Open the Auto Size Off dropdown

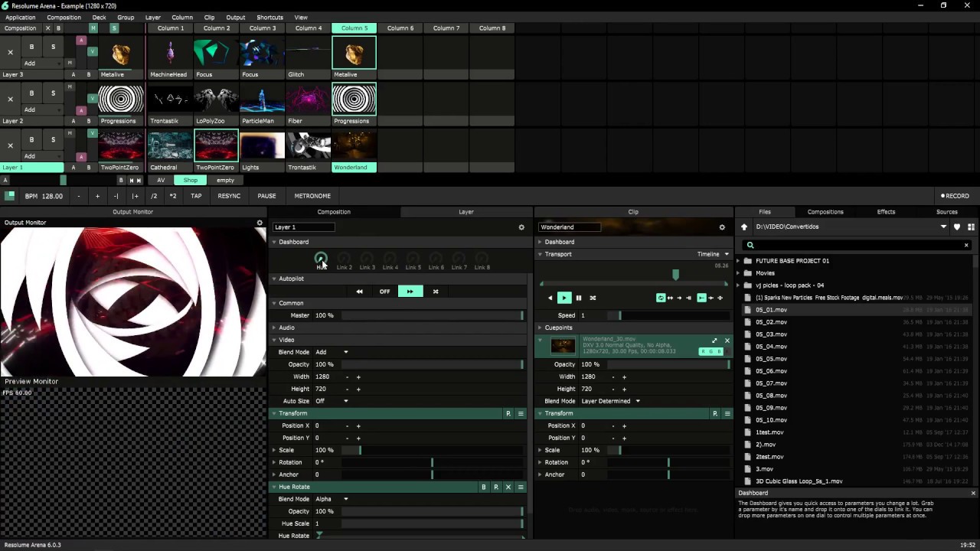click(332, 401)
